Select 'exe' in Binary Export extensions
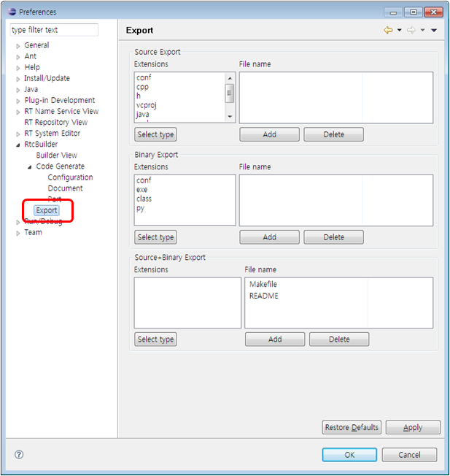Screen dimensions: 450x476 (141, 189)
